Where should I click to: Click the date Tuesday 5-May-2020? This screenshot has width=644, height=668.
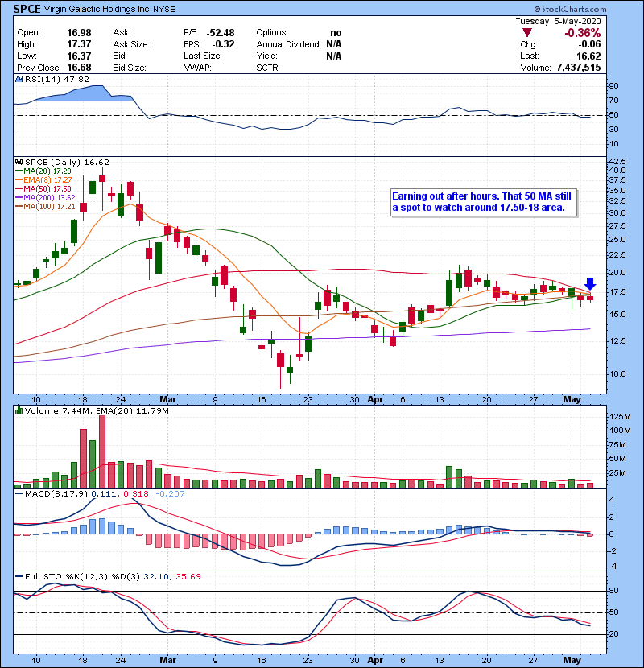558,21
